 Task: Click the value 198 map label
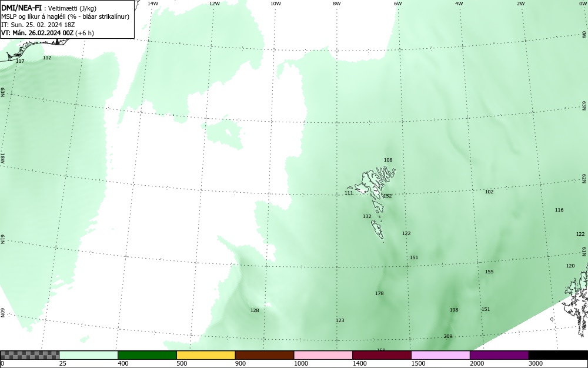click(x=454, y=310)
